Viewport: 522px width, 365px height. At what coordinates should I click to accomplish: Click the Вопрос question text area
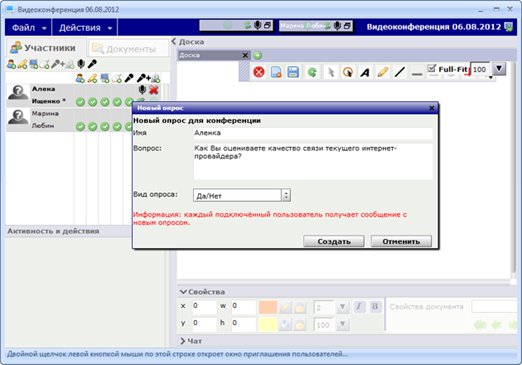(313, 161)
